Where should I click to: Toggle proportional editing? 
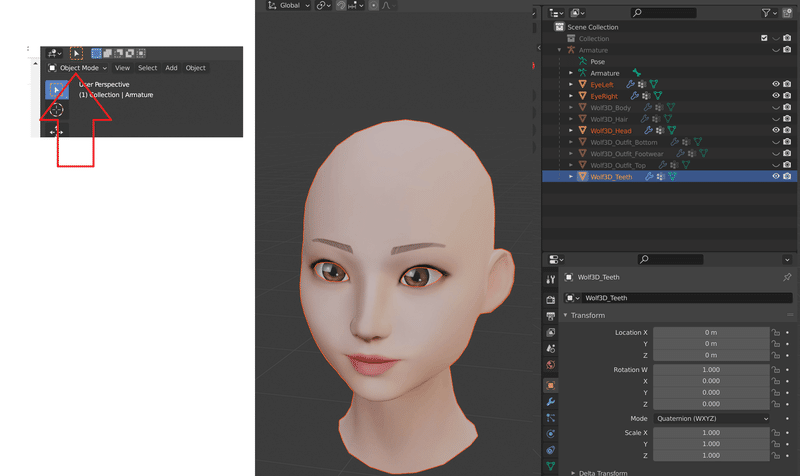click(373, 5)
